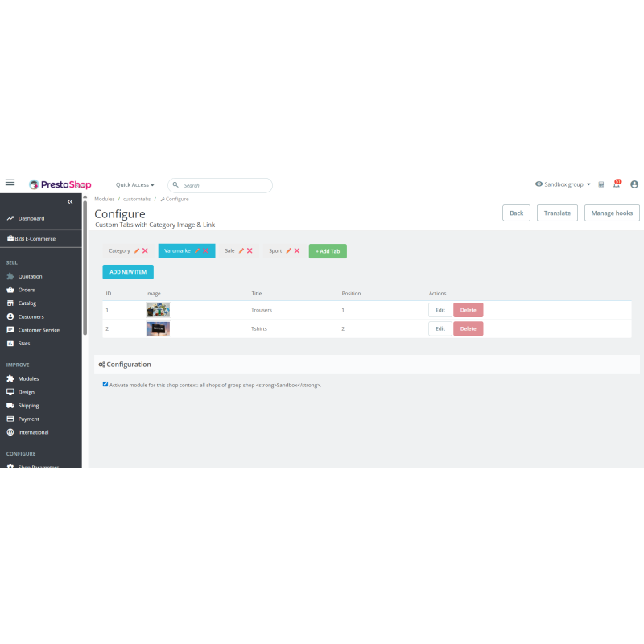Click the Translate button

[x=557, y=213]
